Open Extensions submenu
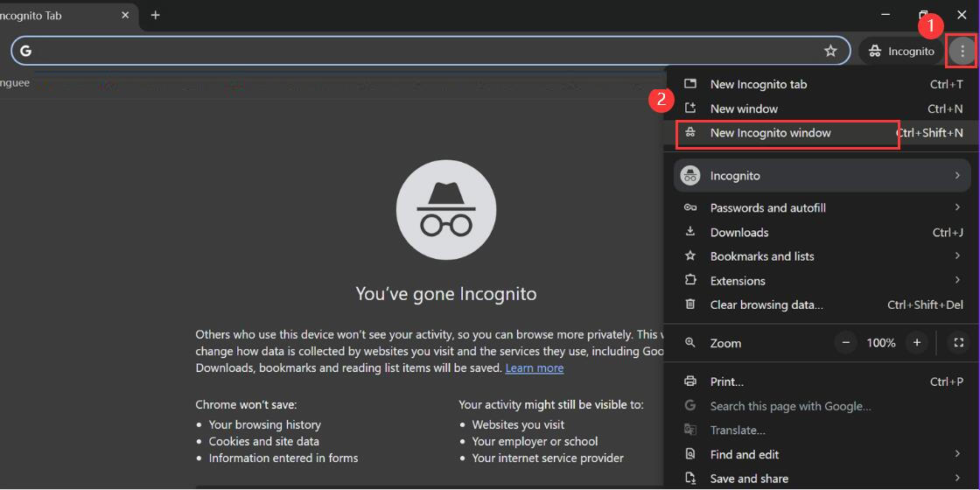This screenshot has height=490, width=980. coord(822,281)
